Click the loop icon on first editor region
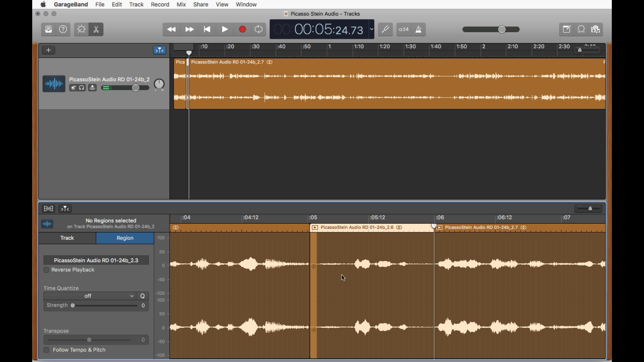Image resolution: width=644 pixels, height=362 pixels. pyautogui.click(x=176, y=228)
